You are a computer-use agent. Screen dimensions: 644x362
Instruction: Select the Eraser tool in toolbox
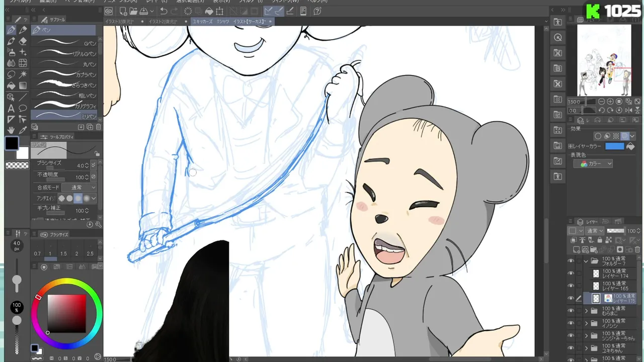pyautogui.click(x=23, y=41)
